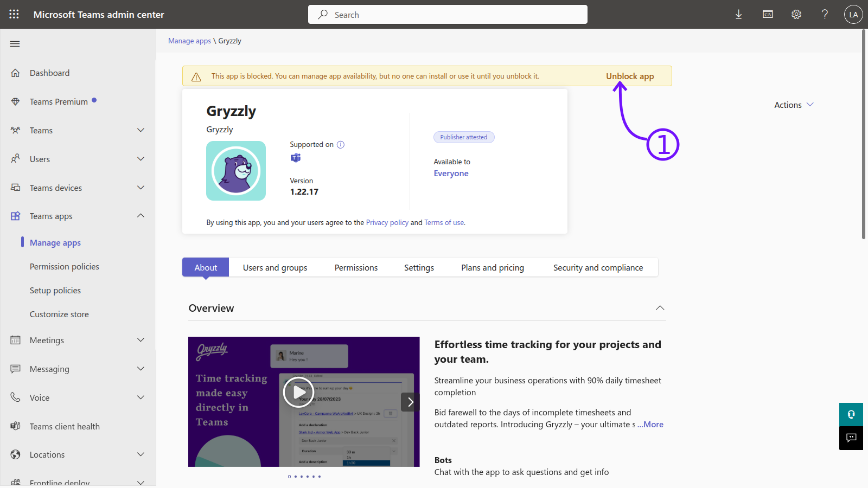Click the Teams devices icon
868x488 pixels.
click(15, 188)
